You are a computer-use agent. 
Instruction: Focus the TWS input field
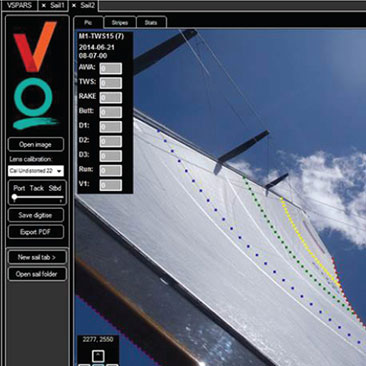point(111,83)
